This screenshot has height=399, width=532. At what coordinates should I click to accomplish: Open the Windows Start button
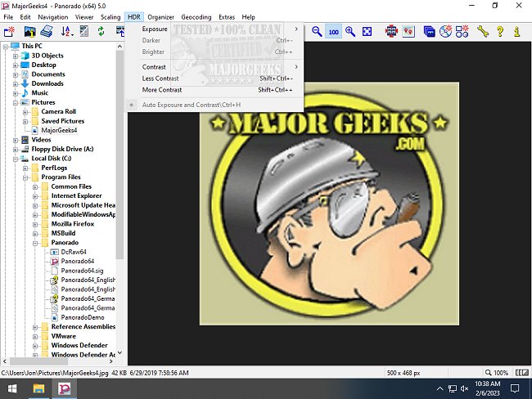[x=12, y=388]
